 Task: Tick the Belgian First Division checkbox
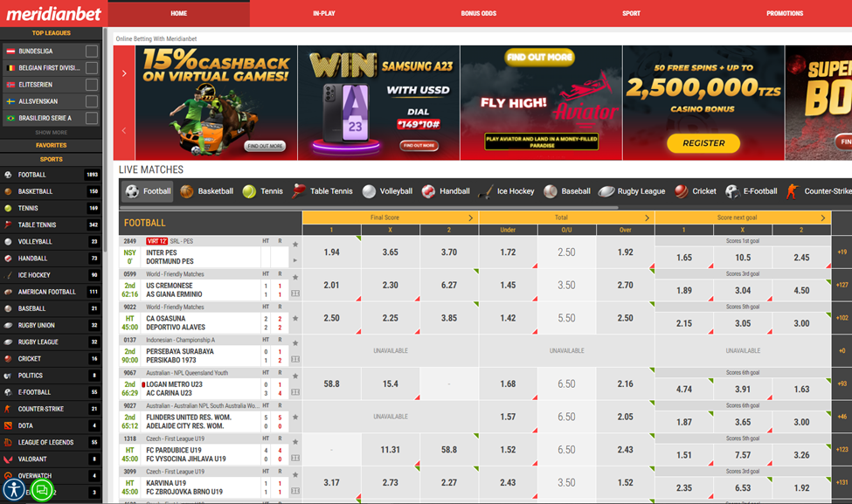click(x=92, y=68)
